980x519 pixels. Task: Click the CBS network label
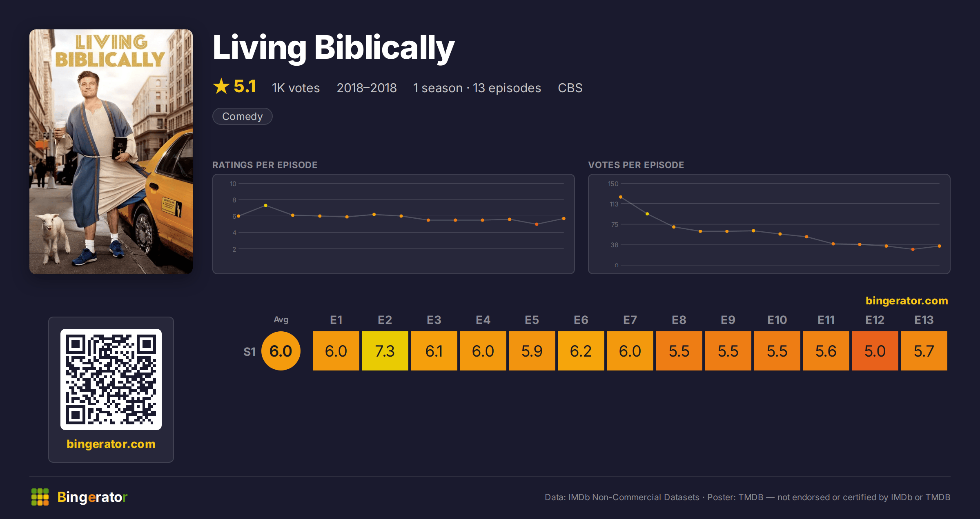[x=570, y=88]
